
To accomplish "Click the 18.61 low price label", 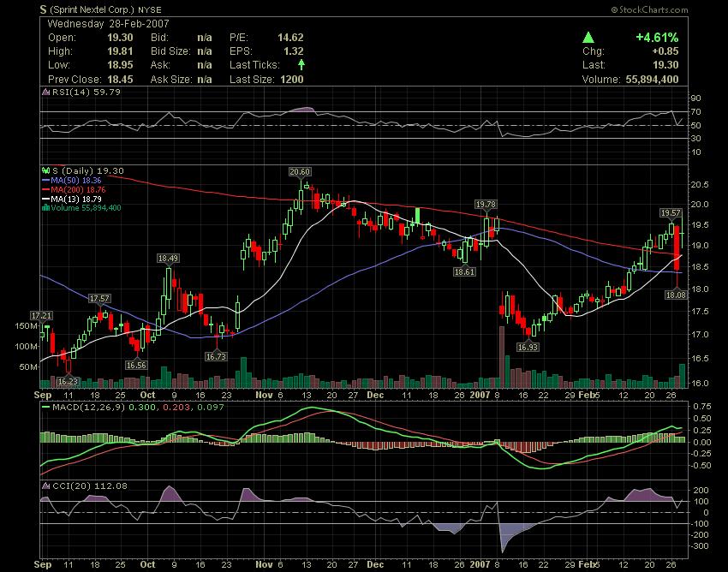I will (465, 271).
